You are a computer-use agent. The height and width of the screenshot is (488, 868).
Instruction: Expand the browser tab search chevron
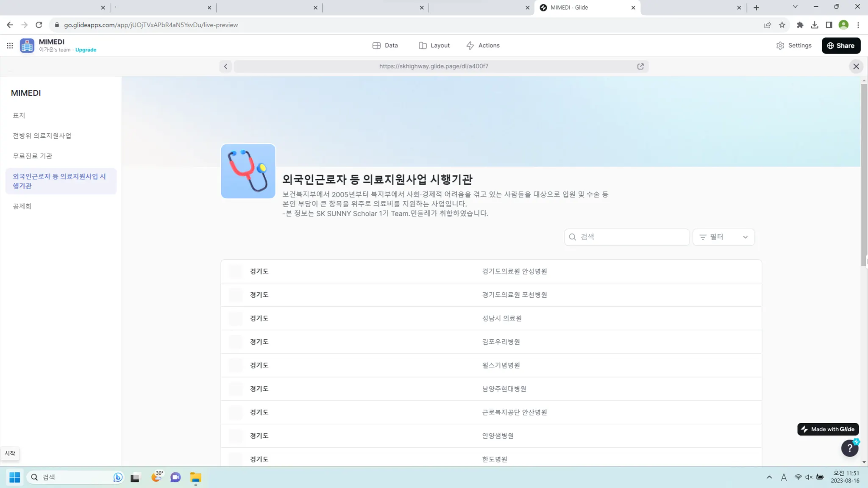pos(795,7)
